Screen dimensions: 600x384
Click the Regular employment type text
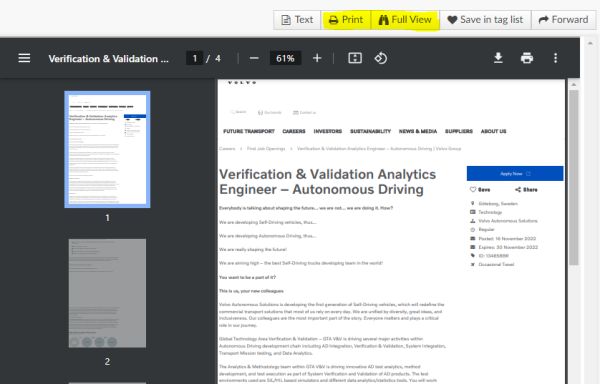(486, 229)
